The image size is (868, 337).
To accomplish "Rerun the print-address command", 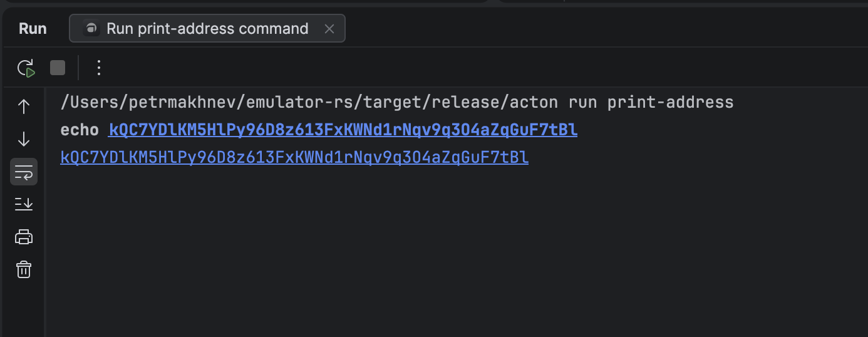I will [x=26, y=68].
